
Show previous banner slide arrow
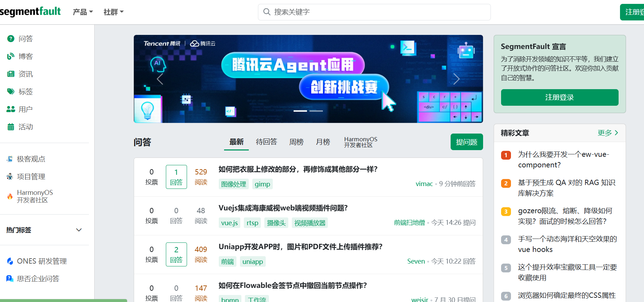pos(160,79)
